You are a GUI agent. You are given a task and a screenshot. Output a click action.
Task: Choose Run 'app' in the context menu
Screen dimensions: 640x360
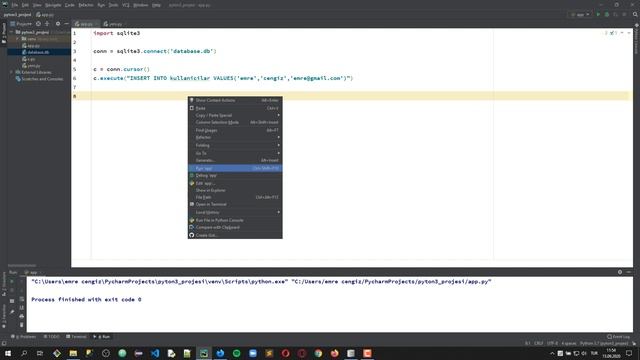[235, 168]
